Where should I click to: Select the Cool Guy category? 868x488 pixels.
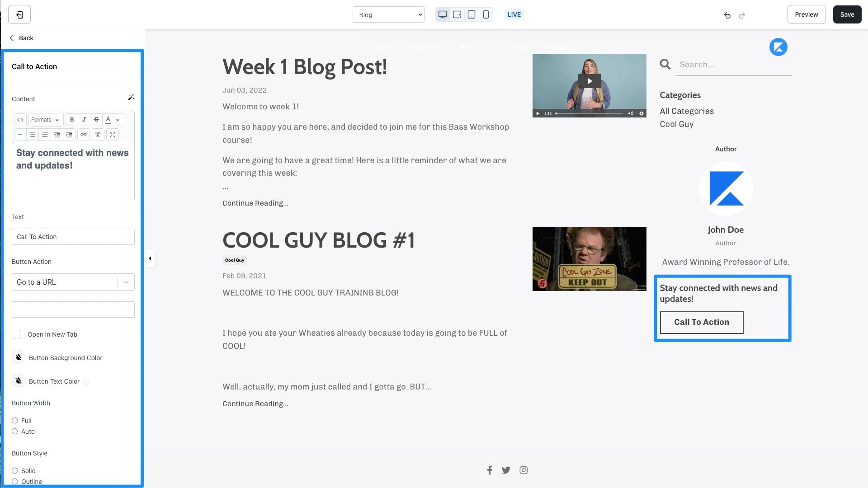676,124
